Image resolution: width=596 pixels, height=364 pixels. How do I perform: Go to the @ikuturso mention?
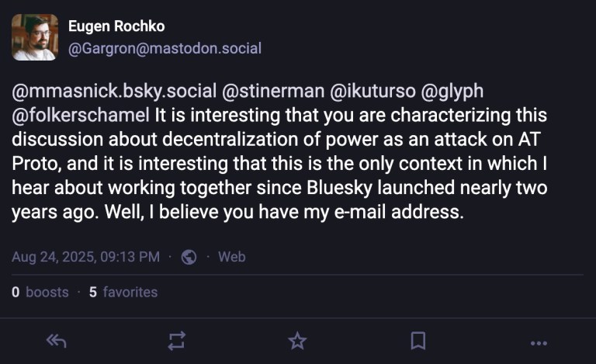click(x=372, y=92)
